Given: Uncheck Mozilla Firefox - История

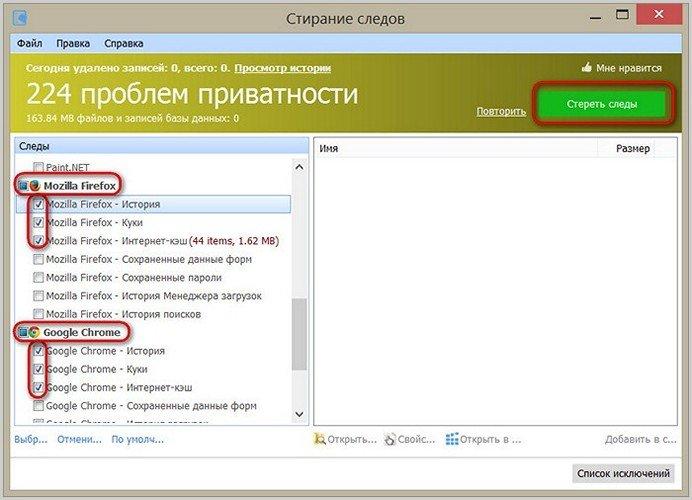Looking at the screenshot, I should tap(38, 204).
